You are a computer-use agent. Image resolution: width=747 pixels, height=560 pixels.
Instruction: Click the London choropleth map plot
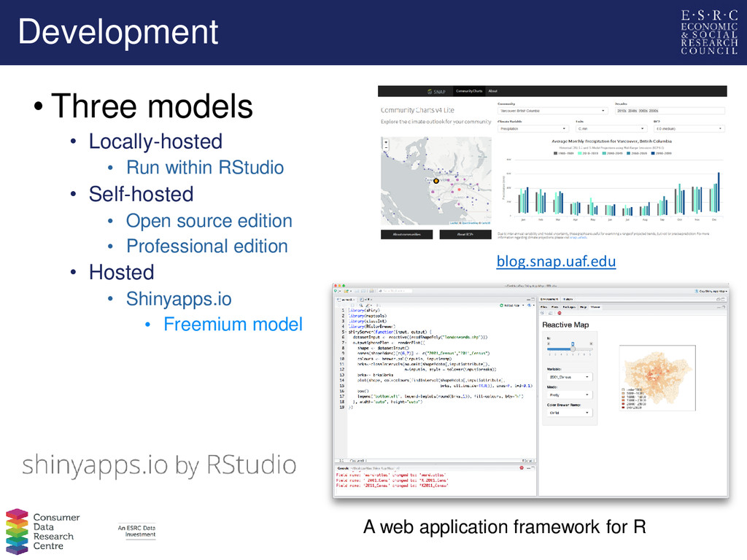[x=657, y=378]
